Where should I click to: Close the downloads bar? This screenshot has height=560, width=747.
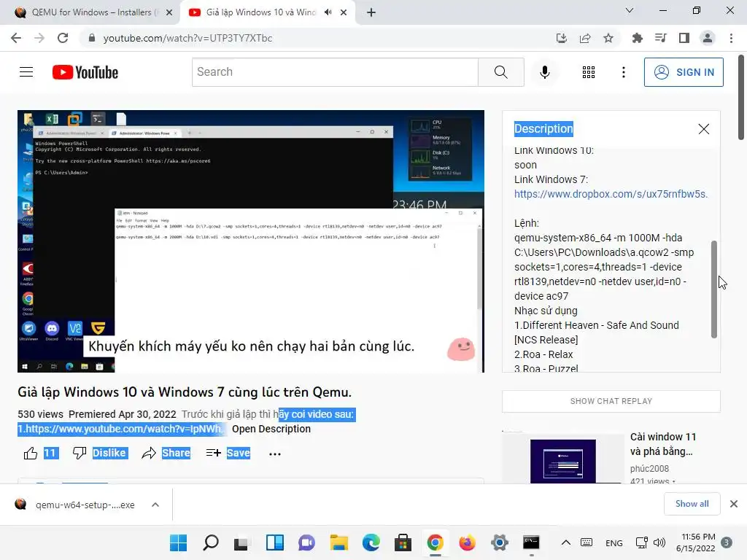[x=734, y=504]
